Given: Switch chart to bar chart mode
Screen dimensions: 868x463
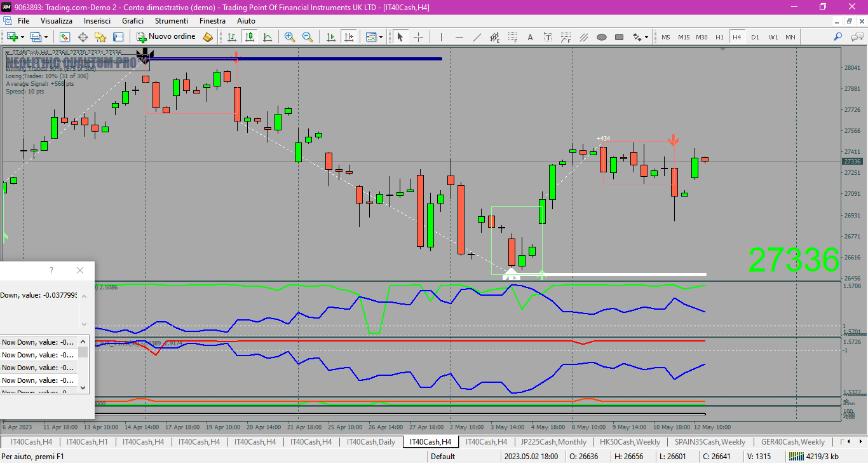Looking at the screenshot, I should pos(233,37).
